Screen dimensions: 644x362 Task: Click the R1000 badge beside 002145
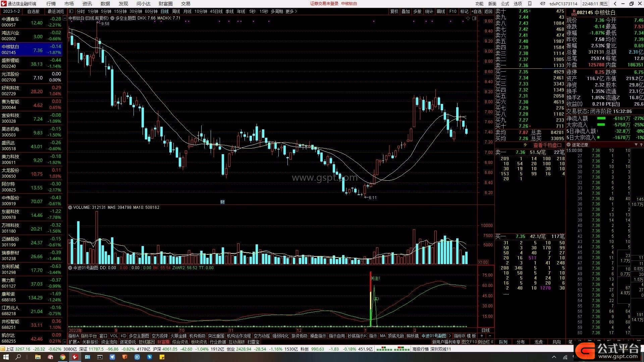[x=574, y=13]
